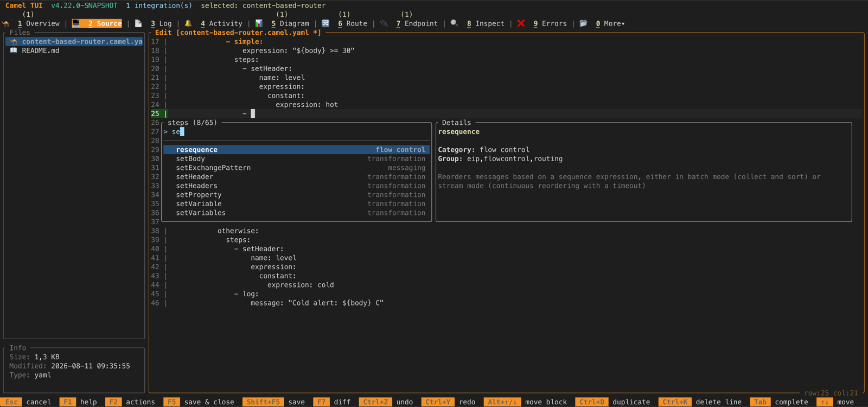The width and height of the screenshot is (868, 407).
Task: Expand the More dropdown menu
Action: [610, 23]
